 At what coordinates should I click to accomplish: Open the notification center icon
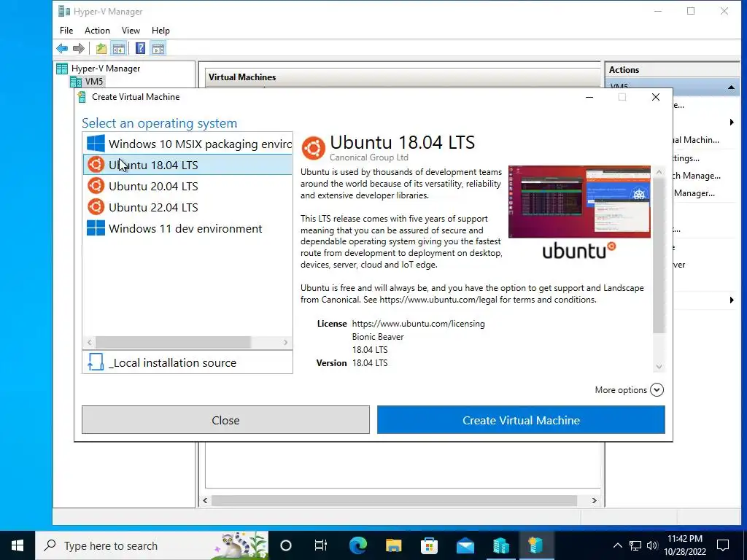click(723, 545)
